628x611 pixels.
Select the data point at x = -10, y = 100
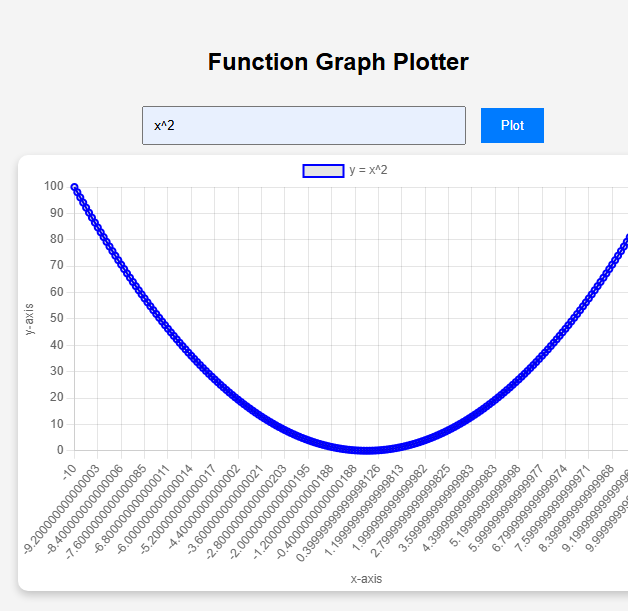pos(74,187)
